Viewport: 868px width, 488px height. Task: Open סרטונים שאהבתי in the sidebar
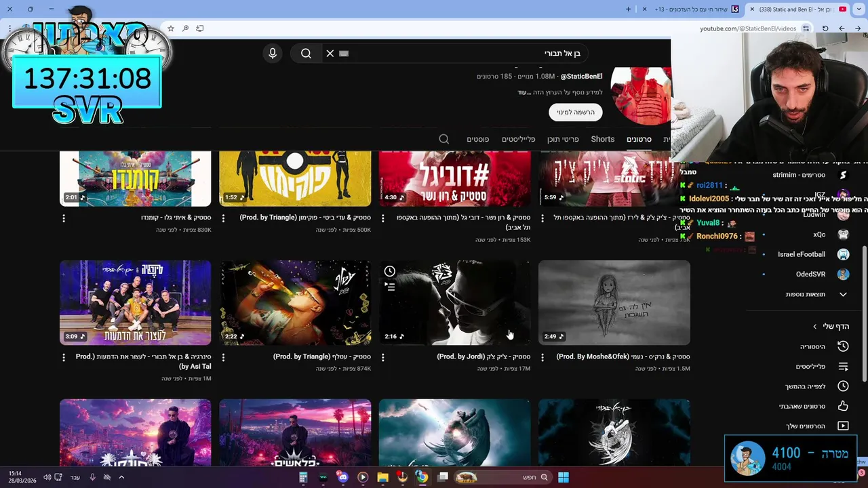coord(814,406)
